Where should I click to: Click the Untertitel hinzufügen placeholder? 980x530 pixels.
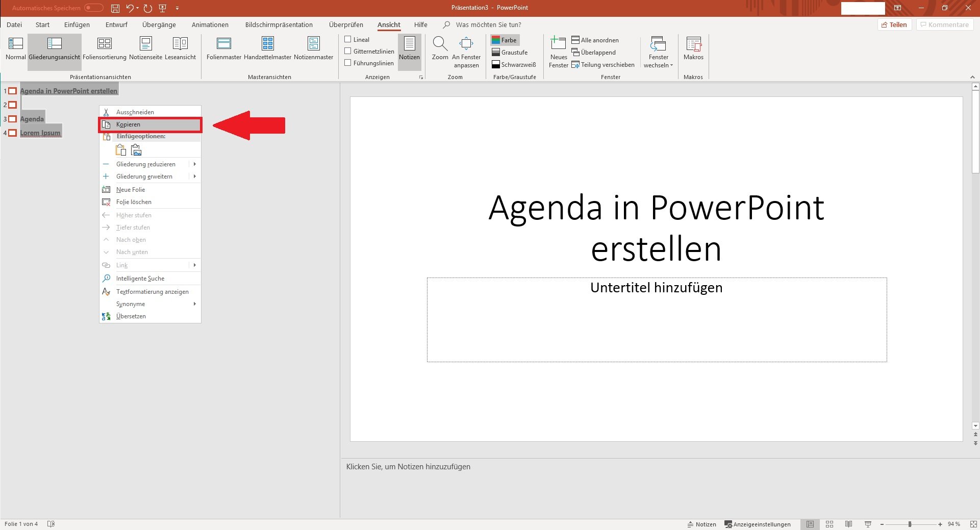click(657, 320)
